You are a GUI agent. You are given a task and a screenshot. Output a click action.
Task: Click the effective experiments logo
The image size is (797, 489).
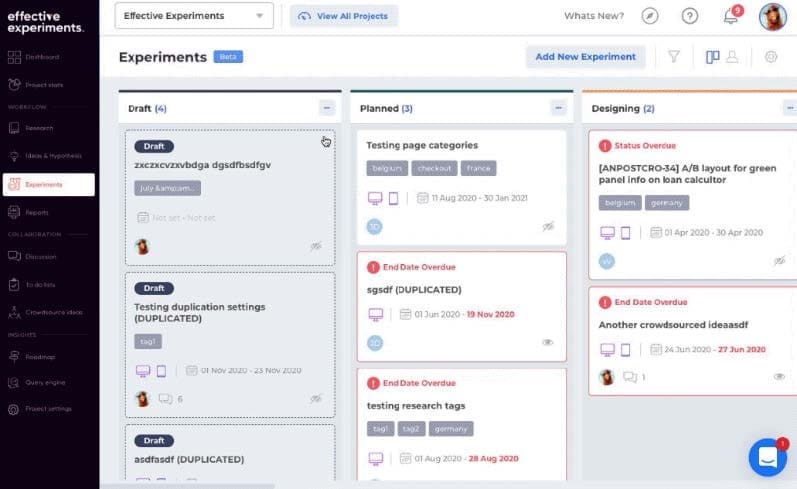[x=45, y=22]
